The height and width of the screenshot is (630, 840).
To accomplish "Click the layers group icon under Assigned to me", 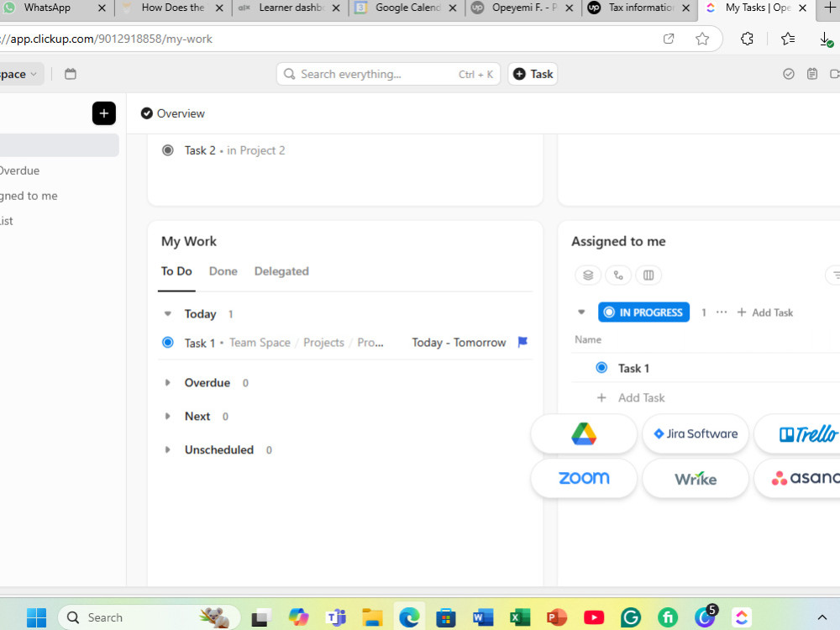I will pos(588,276).
